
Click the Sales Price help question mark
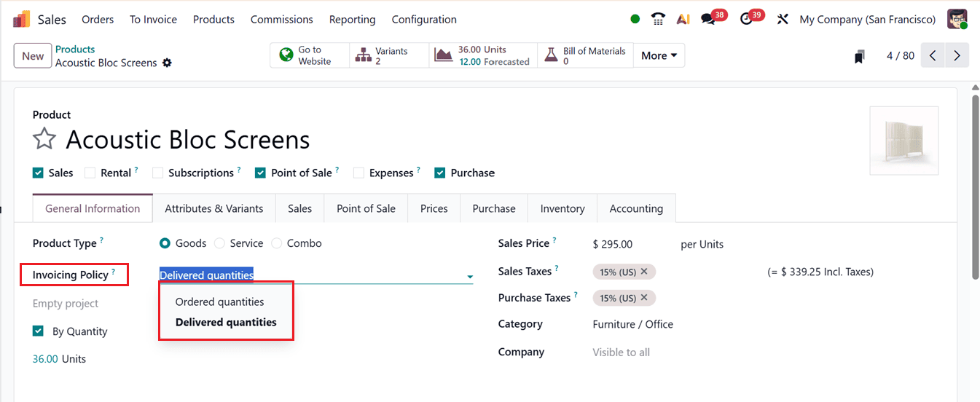click(554, 240)
